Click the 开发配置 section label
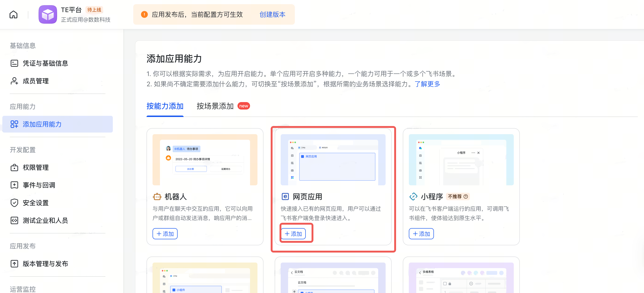 point(23,150)
